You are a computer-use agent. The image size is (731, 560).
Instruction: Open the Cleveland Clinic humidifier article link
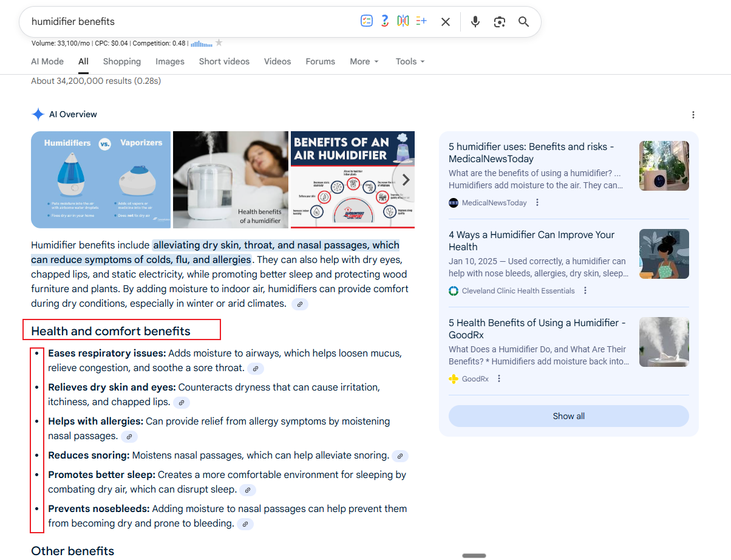[531, 241]
